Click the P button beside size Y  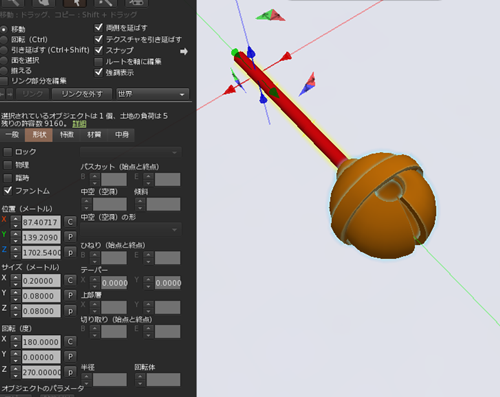point(70,295)
